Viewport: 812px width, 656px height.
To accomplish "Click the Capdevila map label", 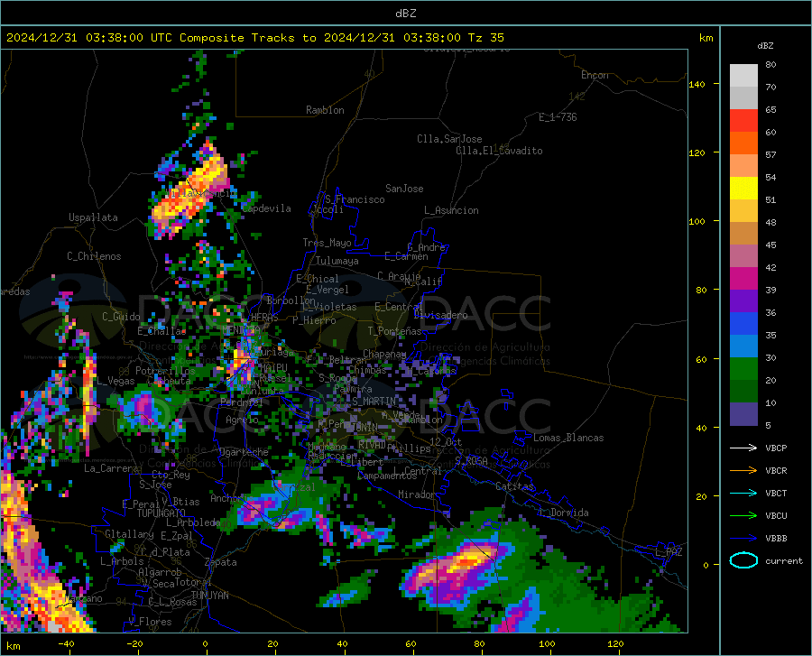I will pos(266,208).
